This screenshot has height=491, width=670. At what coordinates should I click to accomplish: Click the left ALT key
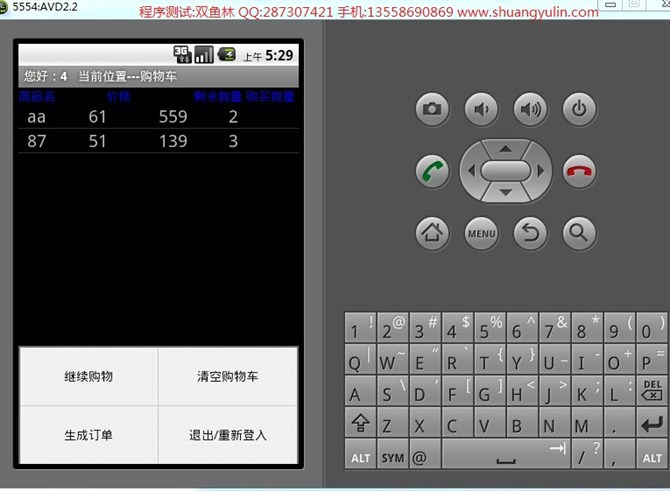coord(361,454)
